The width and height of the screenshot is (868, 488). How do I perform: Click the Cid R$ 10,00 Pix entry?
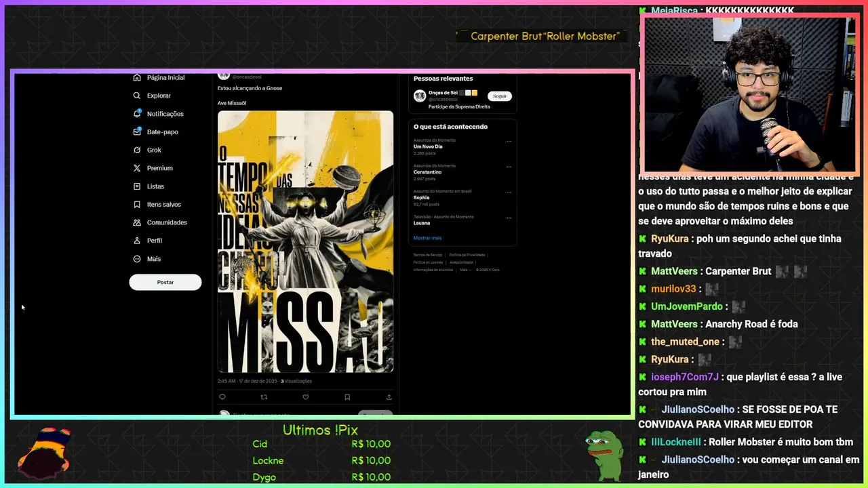coord(321,444)
